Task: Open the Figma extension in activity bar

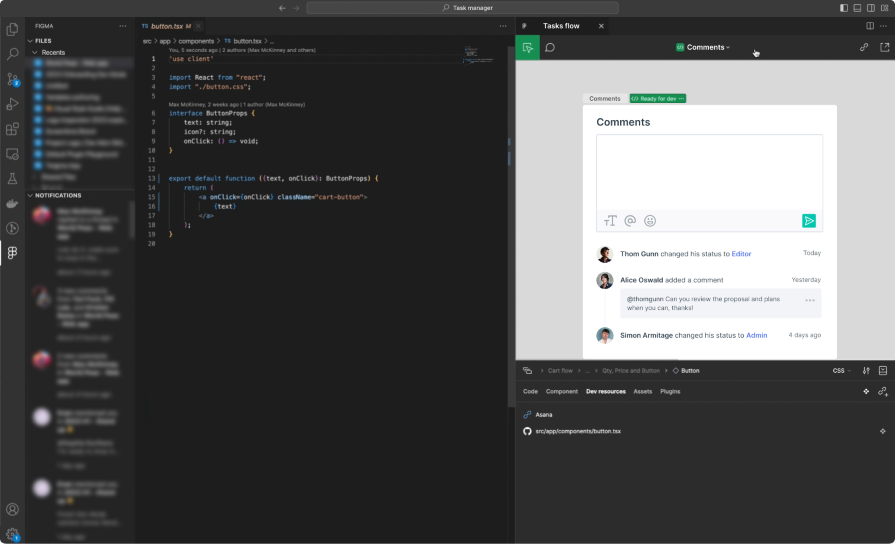Action: 12,253
